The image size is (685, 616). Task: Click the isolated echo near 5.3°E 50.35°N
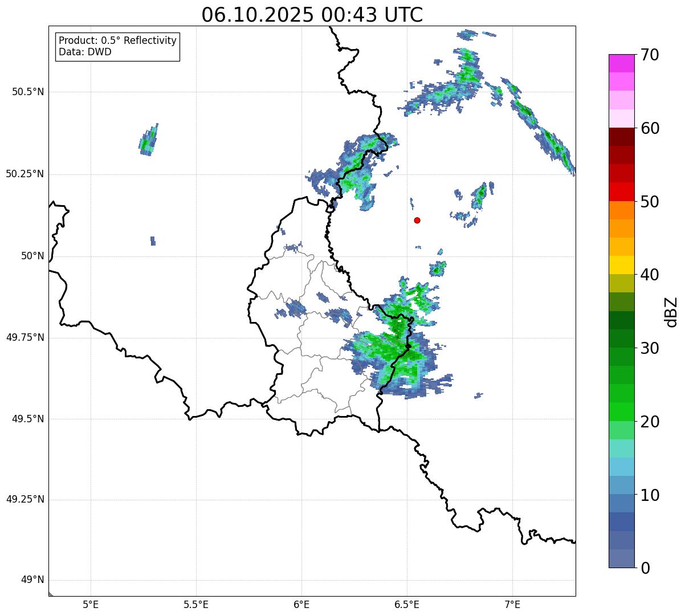[148, 140]
